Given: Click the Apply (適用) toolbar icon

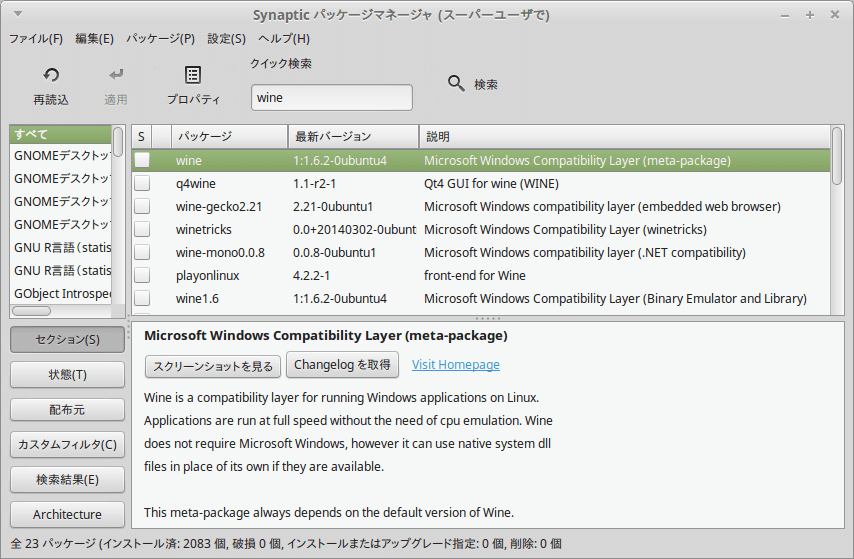Looking at the screenshot, I should coord(115,75).
